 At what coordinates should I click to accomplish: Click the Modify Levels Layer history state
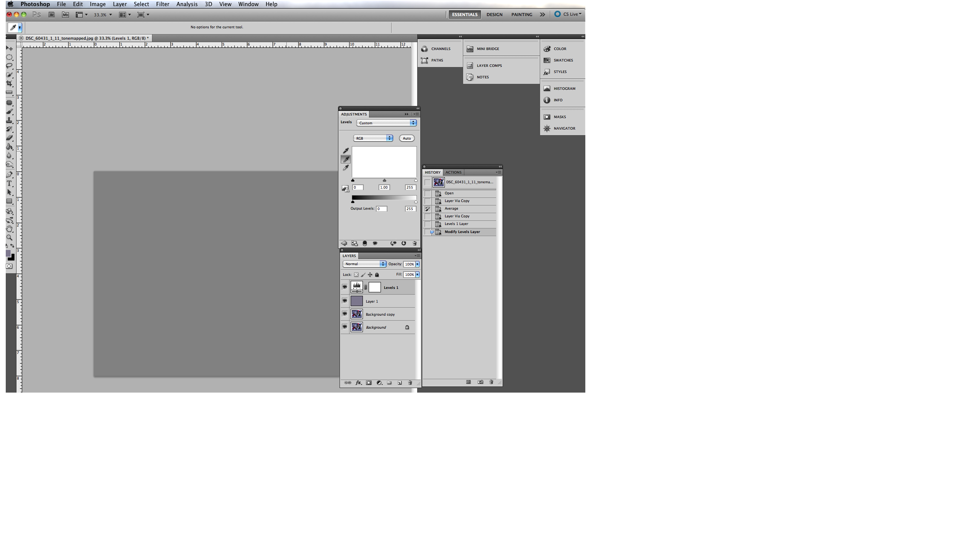click(462, 231)
